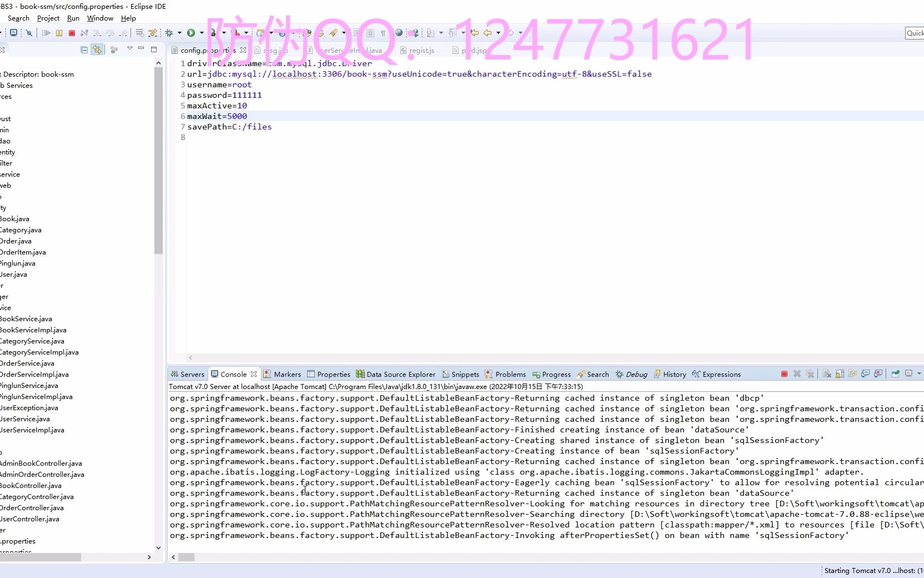This screenshot has height=578, width=924.
Task: Click Clear Console icon
Action: 827,373
